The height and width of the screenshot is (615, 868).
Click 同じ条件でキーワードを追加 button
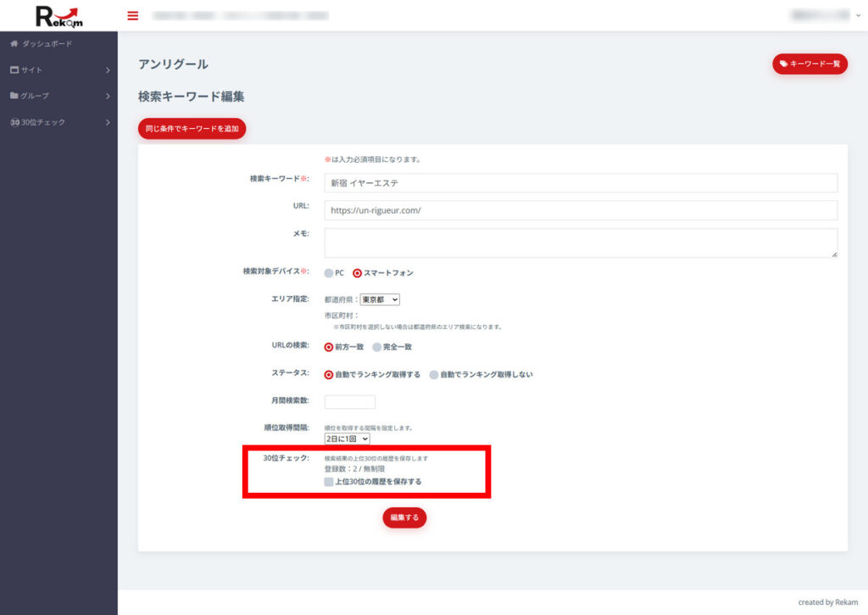coord(192,129)
